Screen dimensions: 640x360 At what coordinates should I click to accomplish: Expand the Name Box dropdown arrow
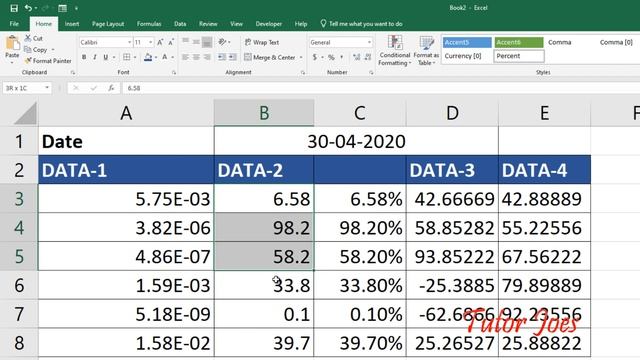(x=47, y=88)
